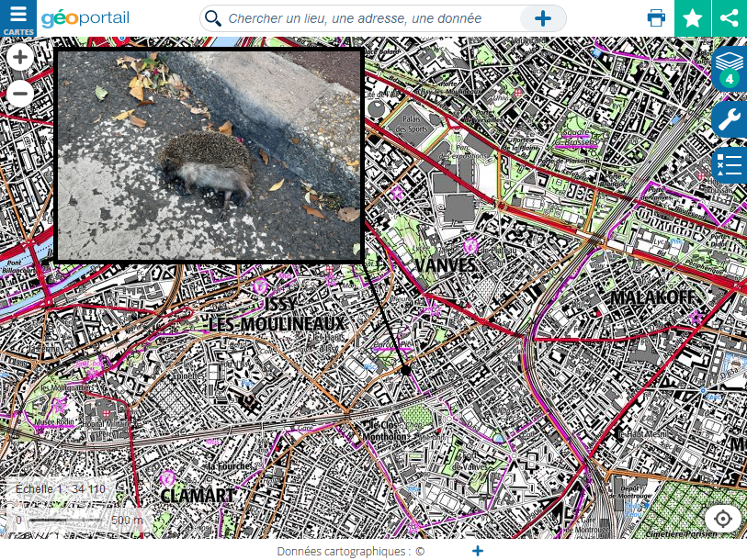Expand the Données cartographiques attribution plus
Viewport: 747px width, 560px height.
coord(478,551)
